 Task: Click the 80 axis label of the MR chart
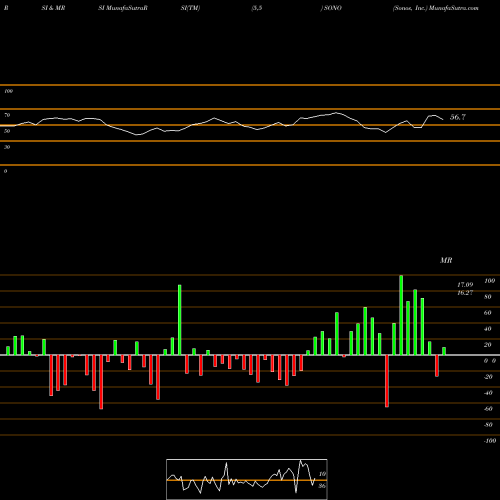click(488, 297)
